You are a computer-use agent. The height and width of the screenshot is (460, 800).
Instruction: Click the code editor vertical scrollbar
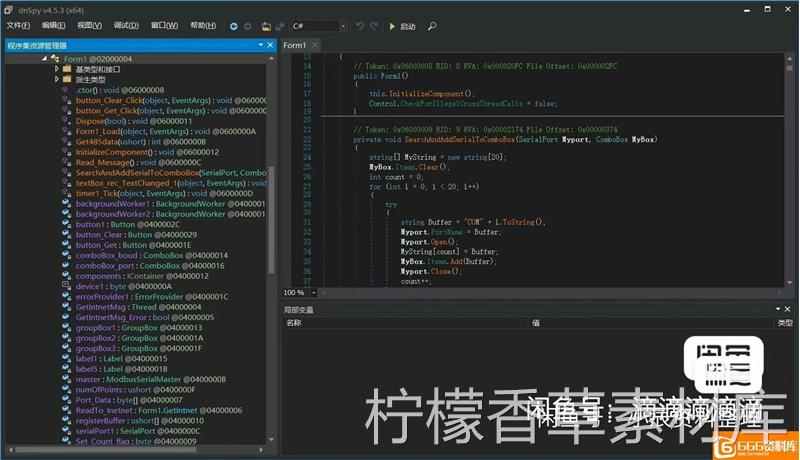coord(789,170)
